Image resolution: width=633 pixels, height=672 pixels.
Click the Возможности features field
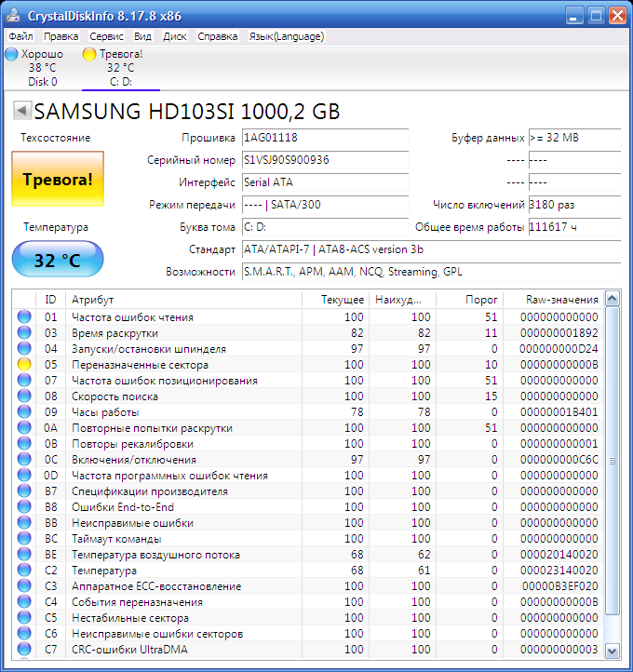pos(432,271)
